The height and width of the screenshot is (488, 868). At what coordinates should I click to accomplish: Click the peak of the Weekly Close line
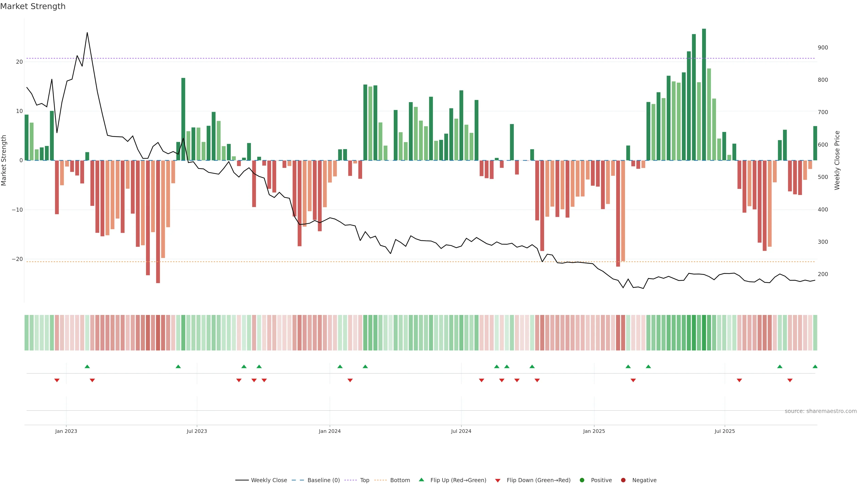pyautogui.click(x=87, y=33)
